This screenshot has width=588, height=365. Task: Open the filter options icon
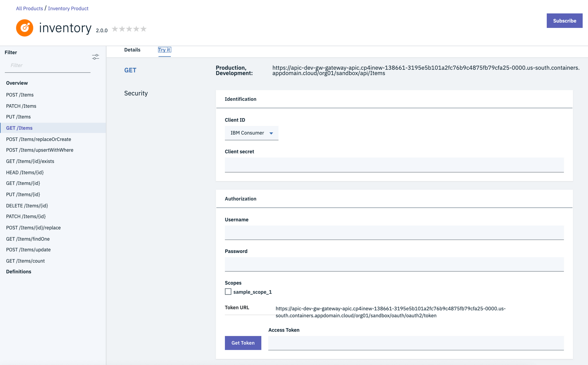coord(96,57)
